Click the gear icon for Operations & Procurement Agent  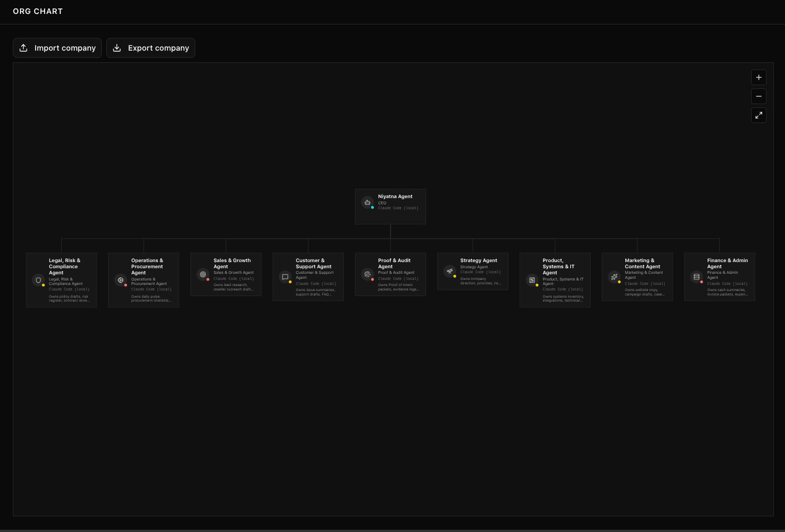[x=121, y=280]
